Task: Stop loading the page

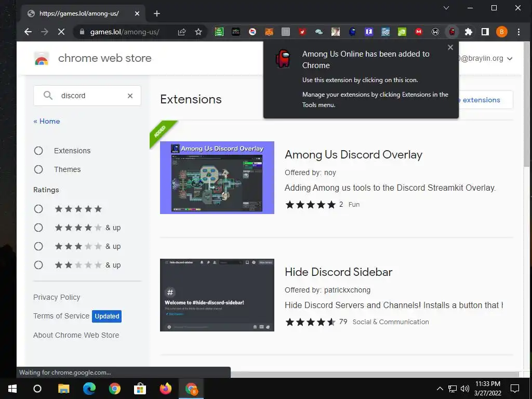Action: (x=61, y=32)
